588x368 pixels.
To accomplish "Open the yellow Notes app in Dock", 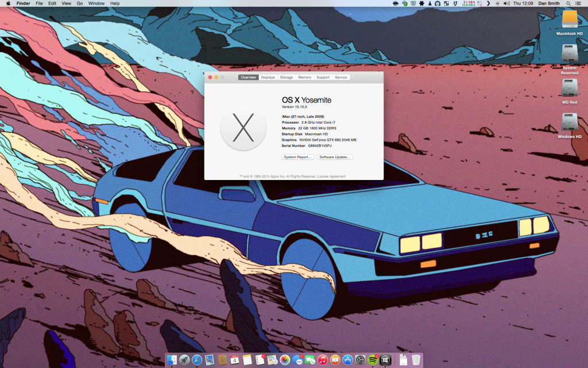I will 247,360.
